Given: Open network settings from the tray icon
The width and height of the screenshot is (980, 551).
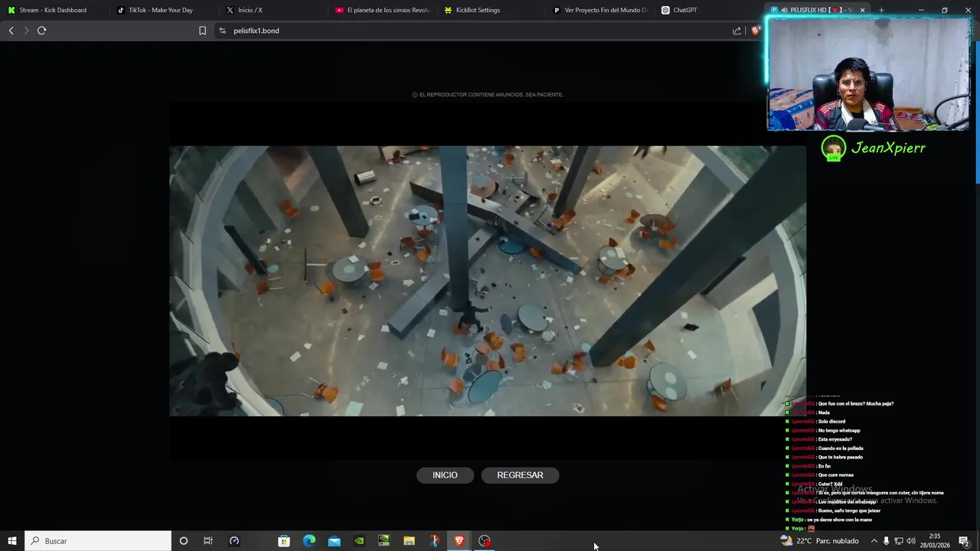Looking at the screenshot, I should coord(899,541).
